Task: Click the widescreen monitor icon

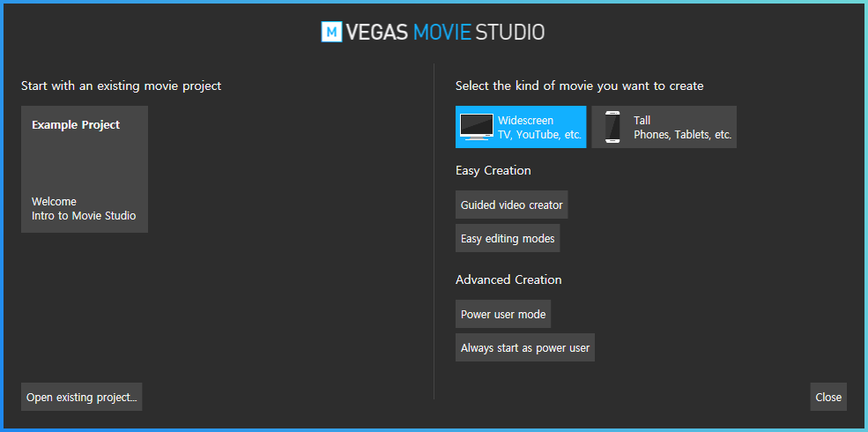Action: click(477, 127)
